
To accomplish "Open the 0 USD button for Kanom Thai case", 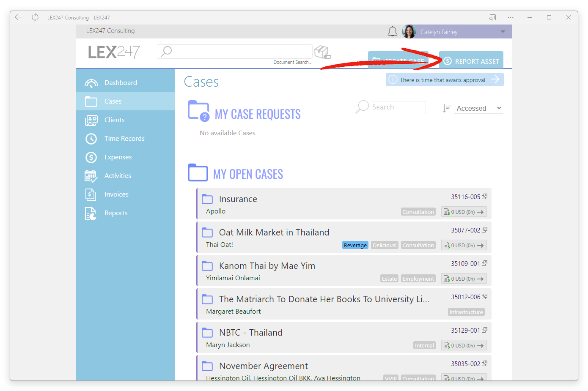I will (x=464, y=279).
